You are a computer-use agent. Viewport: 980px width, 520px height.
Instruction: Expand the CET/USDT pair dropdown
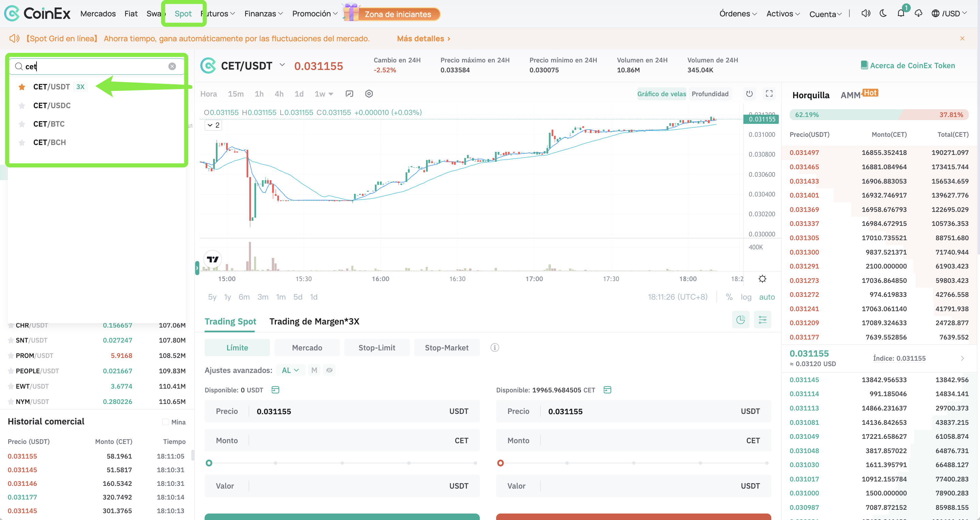[282, 65]
